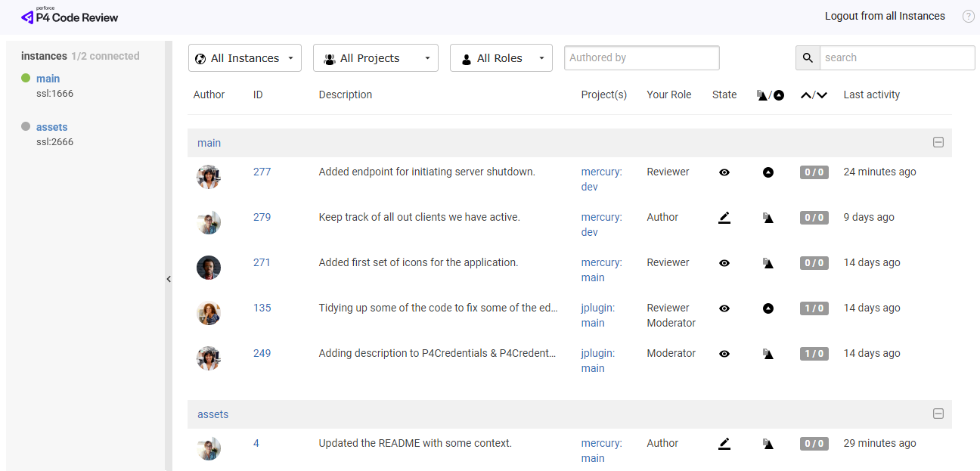Toggle the eye icon on review 249
The width and height of the screenshot is (980, 471).
(x=724, y=353)
